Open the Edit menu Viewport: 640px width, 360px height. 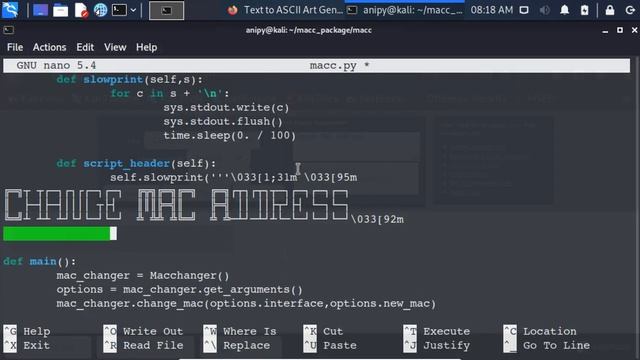[85, 47]
